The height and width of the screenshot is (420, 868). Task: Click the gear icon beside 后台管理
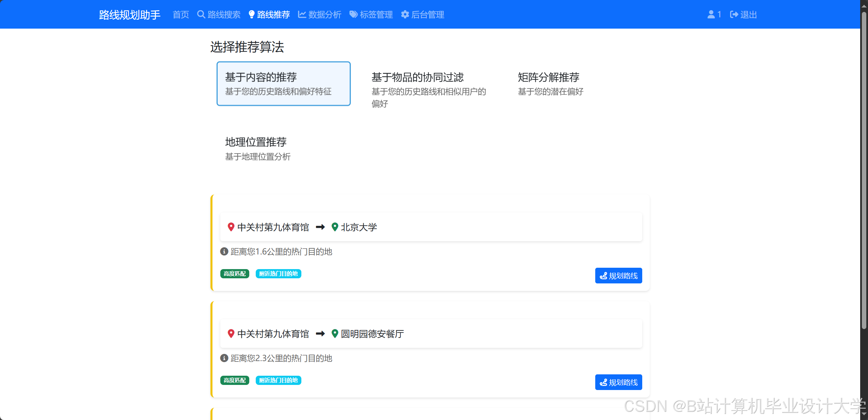point(405,15)
